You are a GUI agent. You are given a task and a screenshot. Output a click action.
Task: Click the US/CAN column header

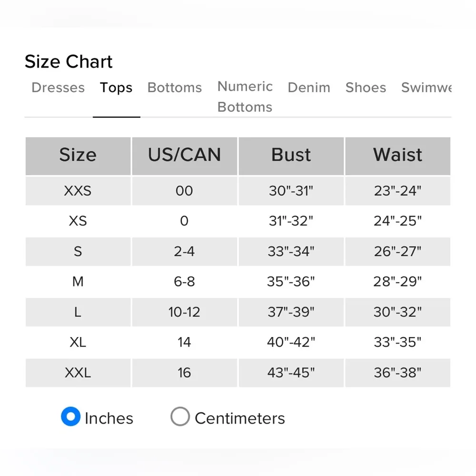pyautogui.click(x=184, y=155)
